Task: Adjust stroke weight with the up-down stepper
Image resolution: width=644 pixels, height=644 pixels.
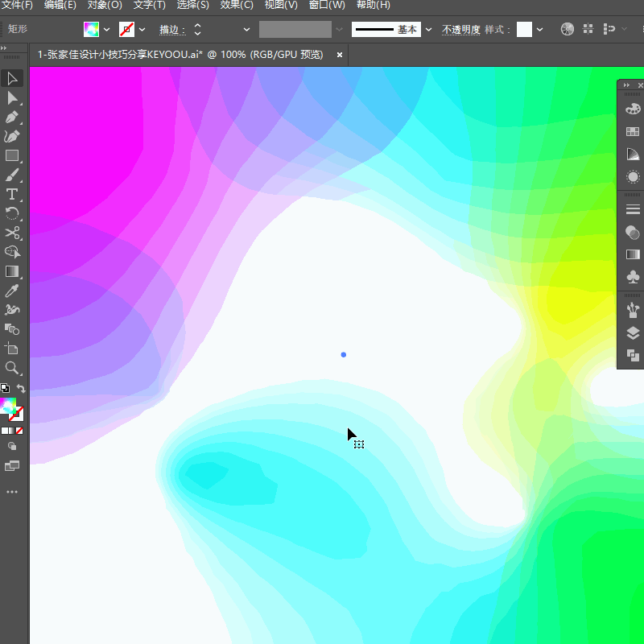Action: [x=197, y=29]
